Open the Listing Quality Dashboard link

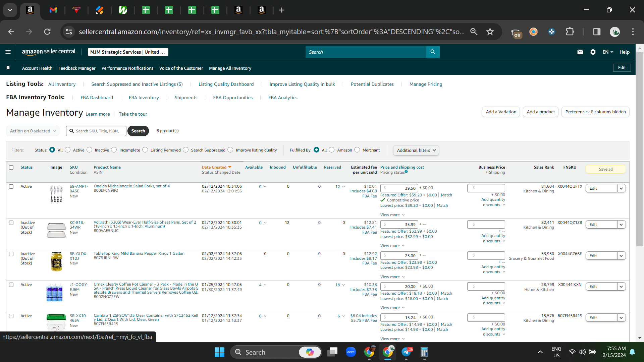[226, 84]
